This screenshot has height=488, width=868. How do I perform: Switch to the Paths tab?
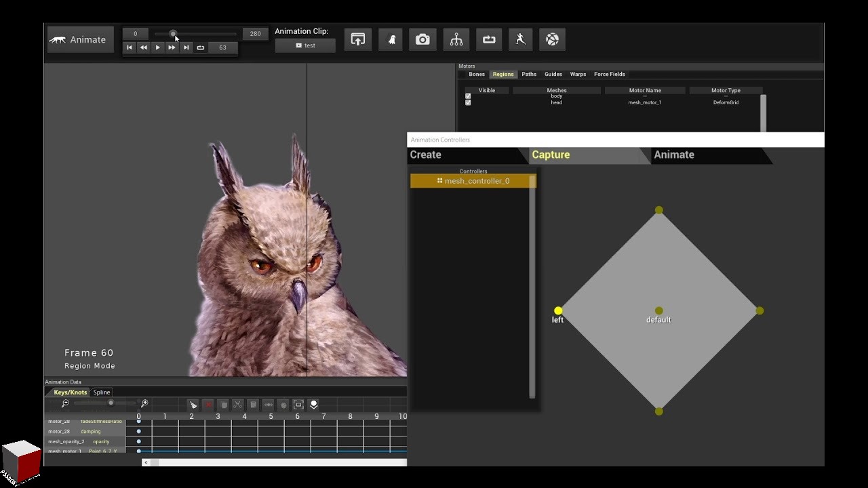tap(529, 74)
